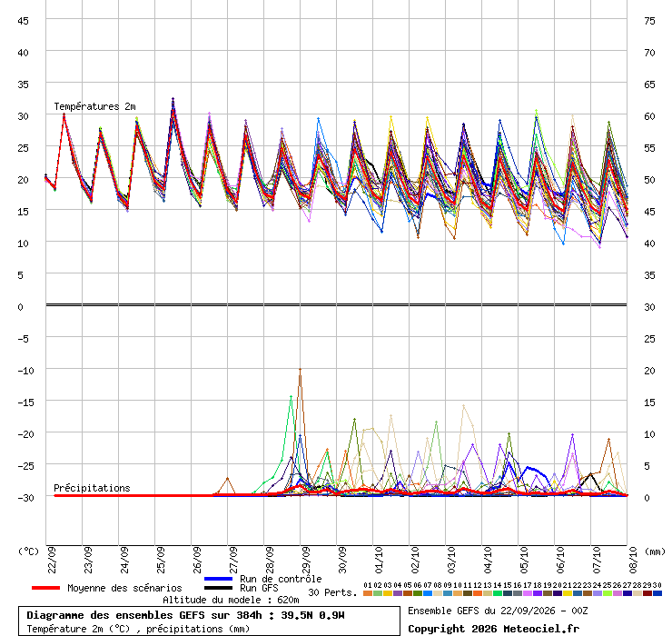Click the yellow perturbation 21 legend swatch
The width and height of the screenshot is (672, 636).
pos(568,593)
